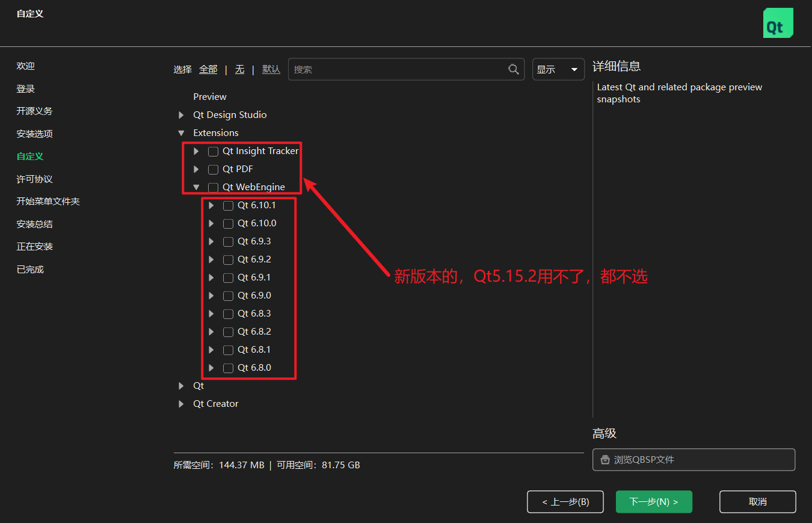Collapse the Extensions tree node
812x523 pixels.
click(181, 133)
